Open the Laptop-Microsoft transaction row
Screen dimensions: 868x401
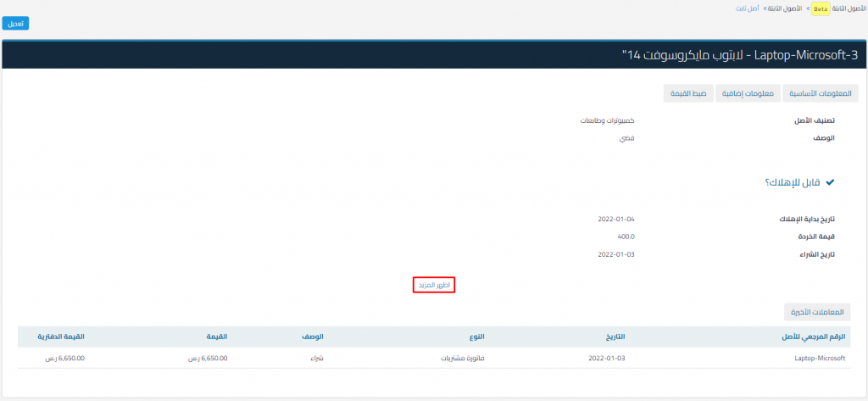pos(821,358)
